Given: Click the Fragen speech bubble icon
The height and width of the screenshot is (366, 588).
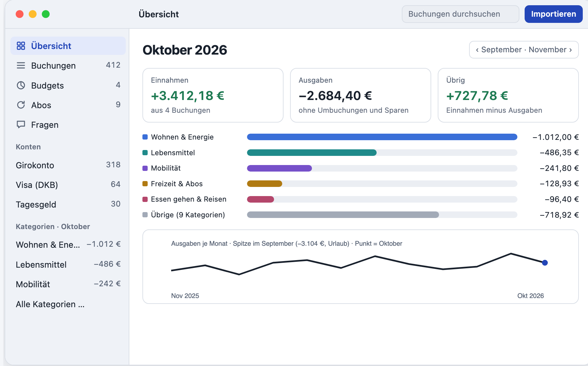Looking at the screenshot, I should click(x=21, y=125).
